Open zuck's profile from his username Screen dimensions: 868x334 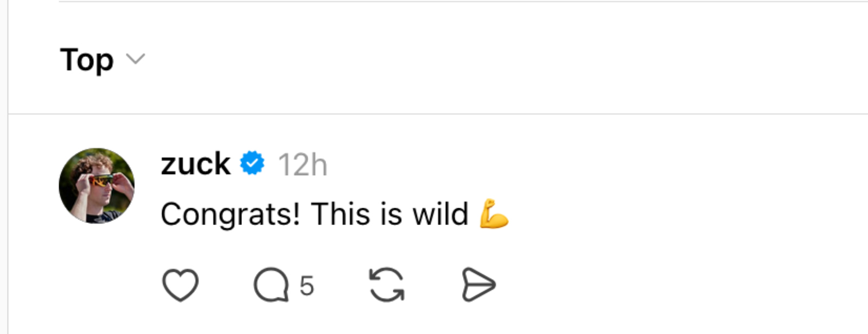(x=195, y=164)
